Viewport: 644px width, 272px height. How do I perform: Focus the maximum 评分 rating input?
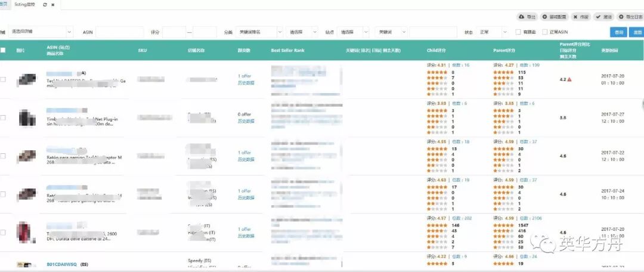point(205,32)
